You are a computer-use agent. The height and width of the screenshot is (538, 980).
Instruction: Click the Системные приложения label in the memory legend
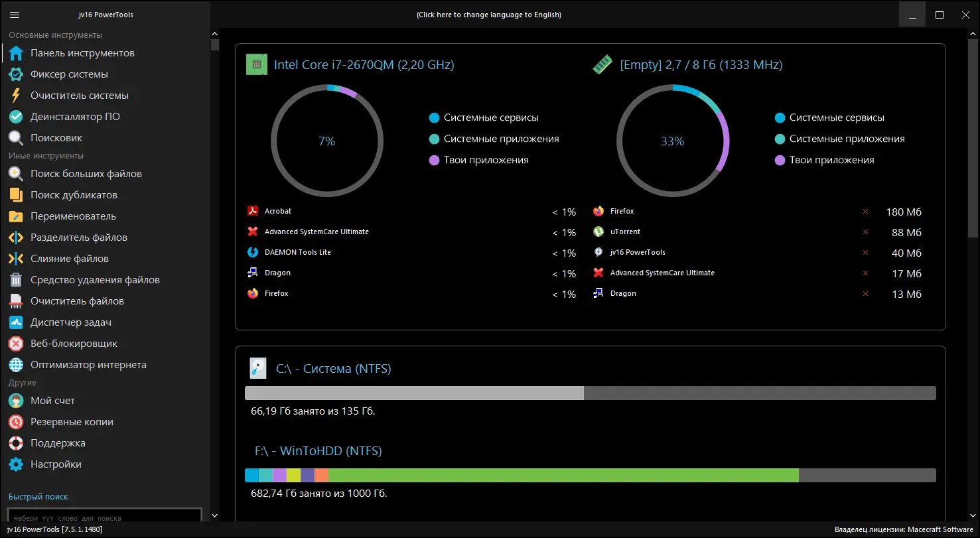tap(847, 139)
